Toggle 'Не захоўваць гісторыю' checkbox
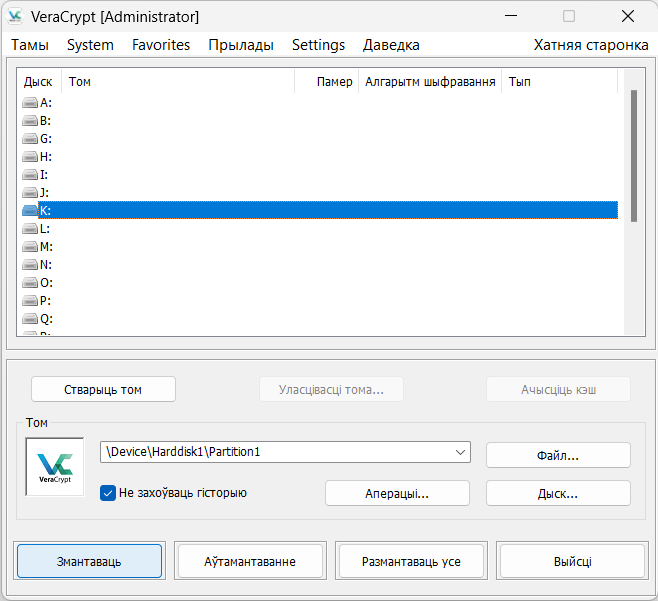658x601 pixels. (108, 493)
